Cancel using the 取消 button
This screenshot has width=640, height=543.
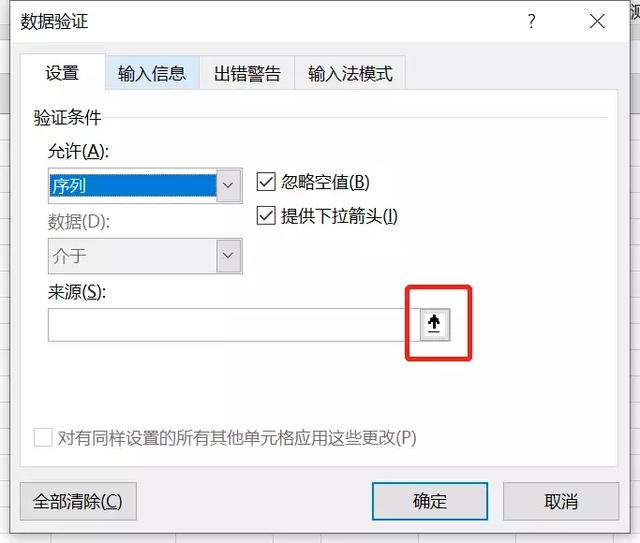tap(561, 501)
